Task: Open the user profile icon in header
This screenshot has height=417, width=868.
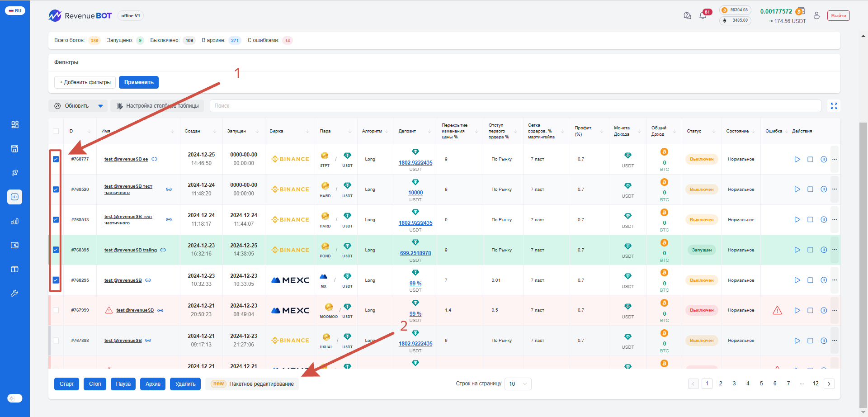Action: pyautogui.click(x=816, y=15)
